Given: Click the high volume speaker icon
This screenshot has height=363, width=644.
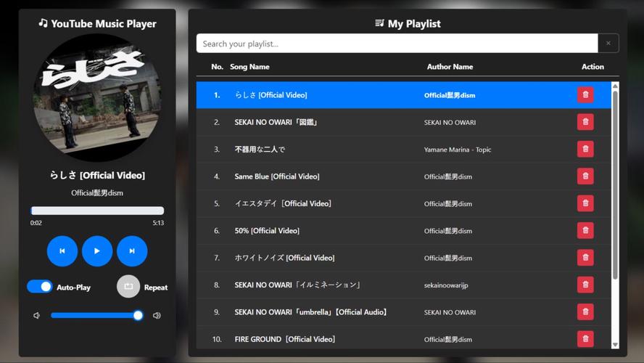Looking at the screenshot, I should (157, 316).
